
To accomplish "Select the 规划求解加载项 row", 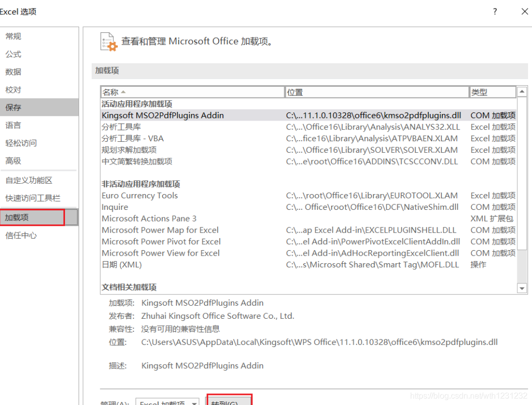I will (x=309, y=150).
